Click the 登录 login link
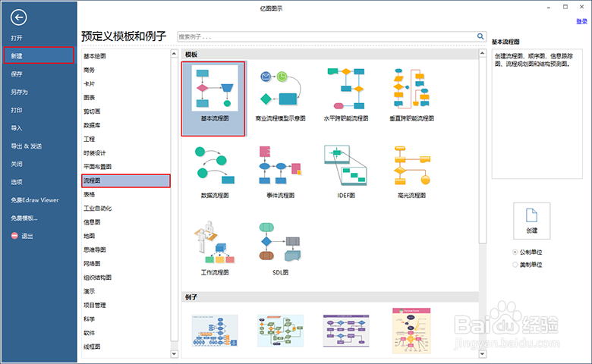Image resolution: width=592 pixels, height=364 pixels. (581, 21)
